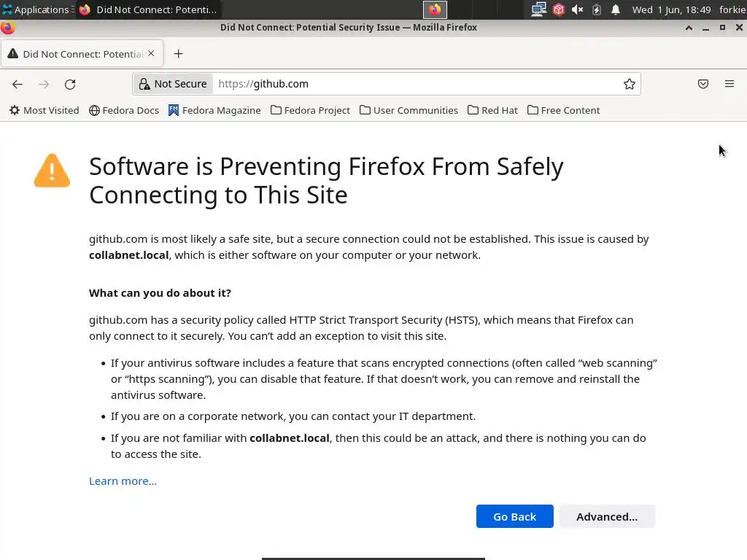
Task: Open the notifications bell in top panel
Action: 616,9
